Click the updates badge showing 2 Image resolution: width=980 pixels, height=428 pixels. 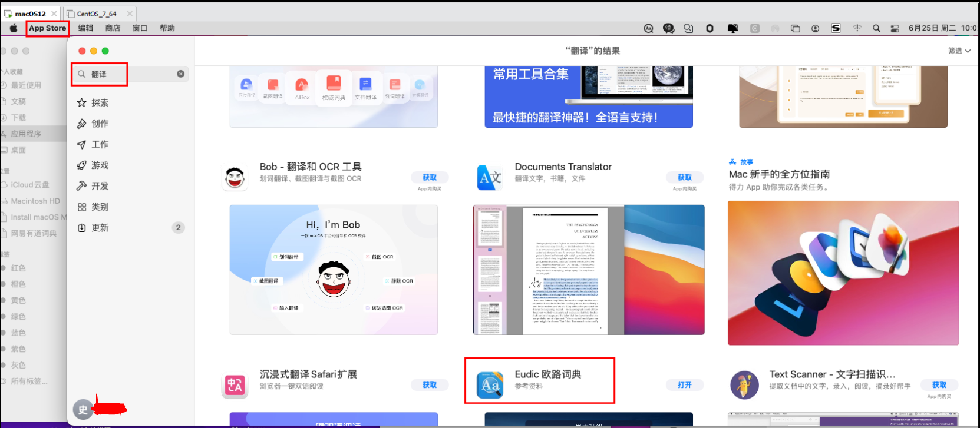(x=178, y=228)
